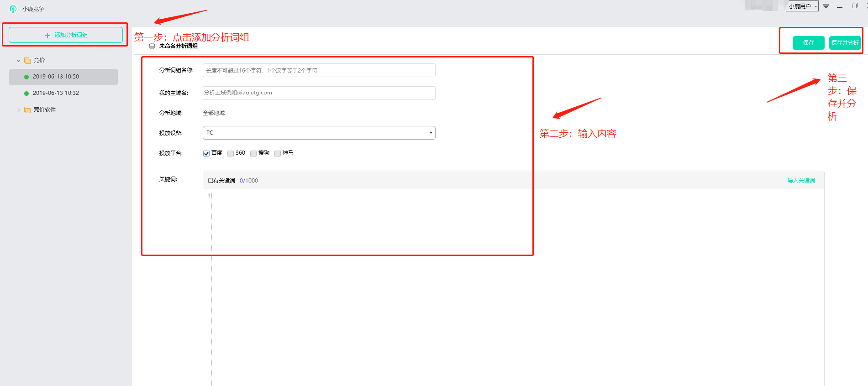Restore the 小鹿竞争 window size
868x386 pixels.
[x=854, y=6]
